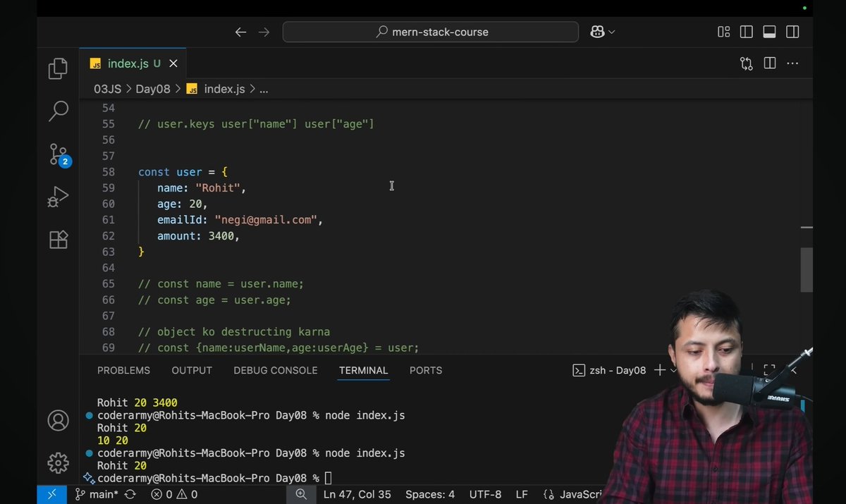
Task: Close the index.js editor tab
Action: point(173,63)
